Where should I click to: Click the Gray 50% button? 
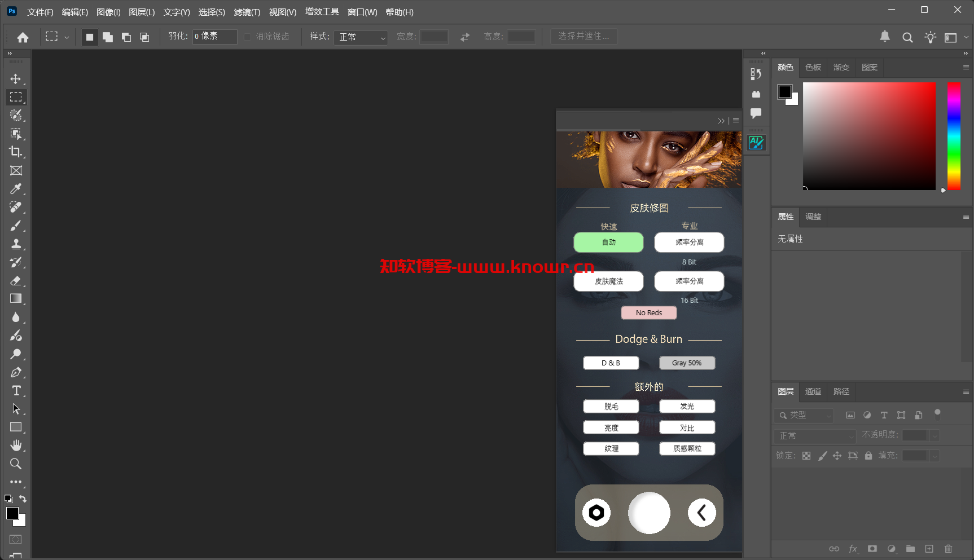coord(687,363)
